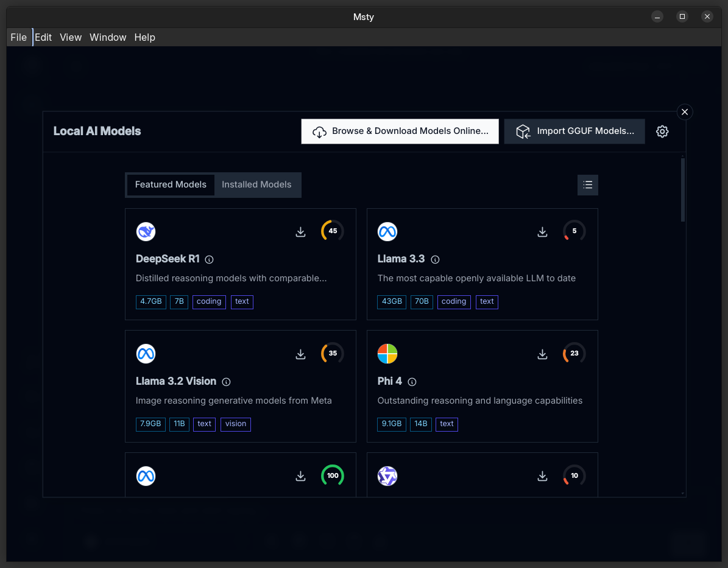Download the Phi 4 model
The image size is (728, 568).
[x=542, y=354]
